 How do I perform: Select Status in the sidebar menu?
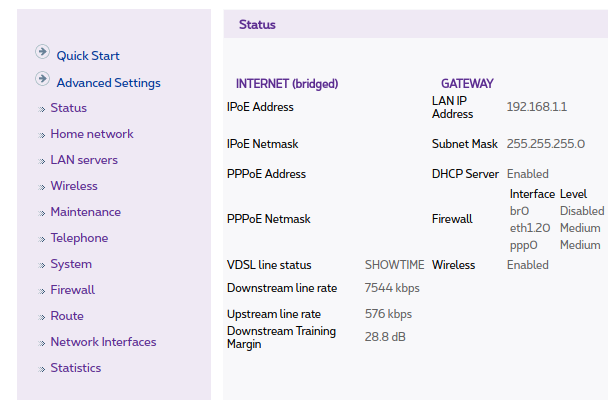point(68,108)
